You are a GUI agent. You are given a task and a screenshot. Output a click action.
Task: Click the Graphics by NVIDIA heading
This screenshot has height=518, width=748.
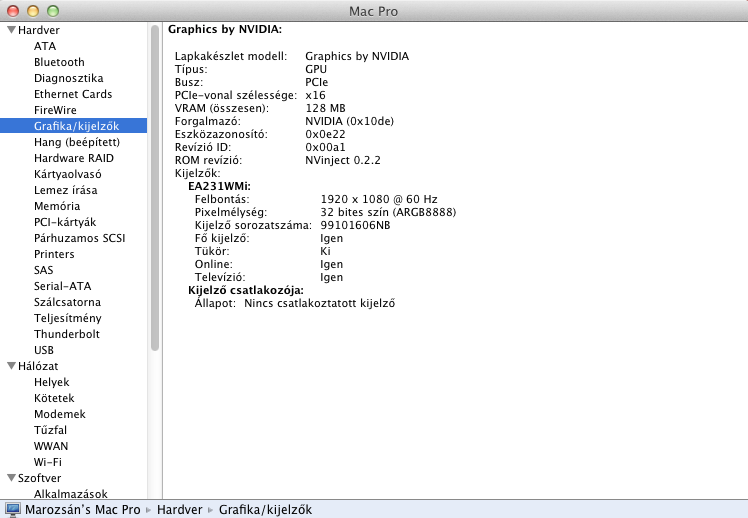(x=225, y=30)
